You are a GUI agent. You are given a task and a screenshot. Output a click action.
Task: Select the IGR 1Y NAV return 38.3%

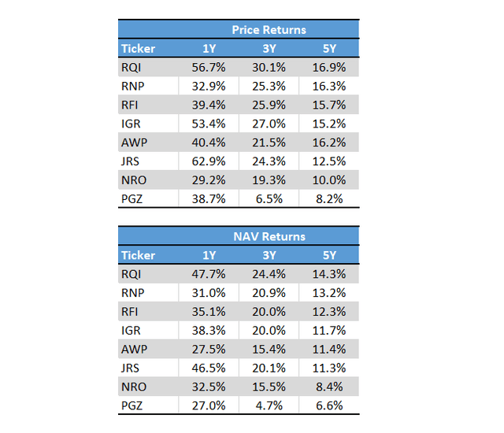pyautogui.click(x=208, y=331)
